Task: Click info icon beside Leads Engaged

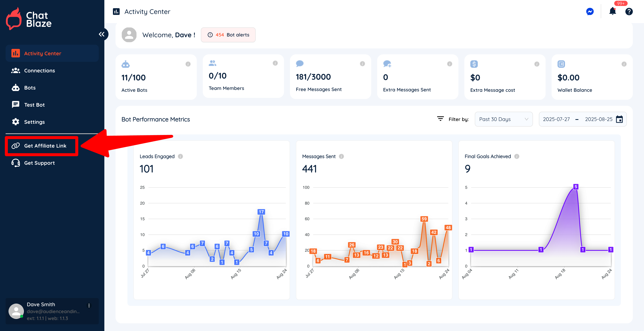Action: [x=180, y=156]
